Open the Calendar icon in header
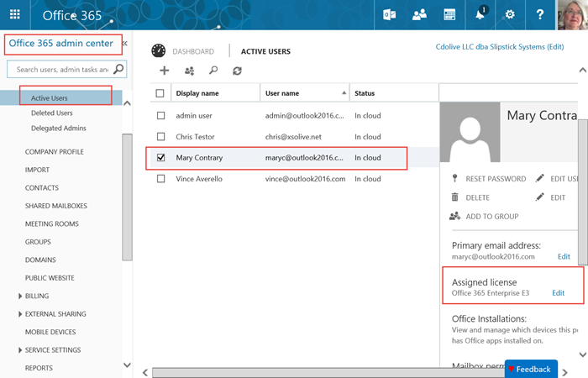The image size is (588, 378). (449, 14)
